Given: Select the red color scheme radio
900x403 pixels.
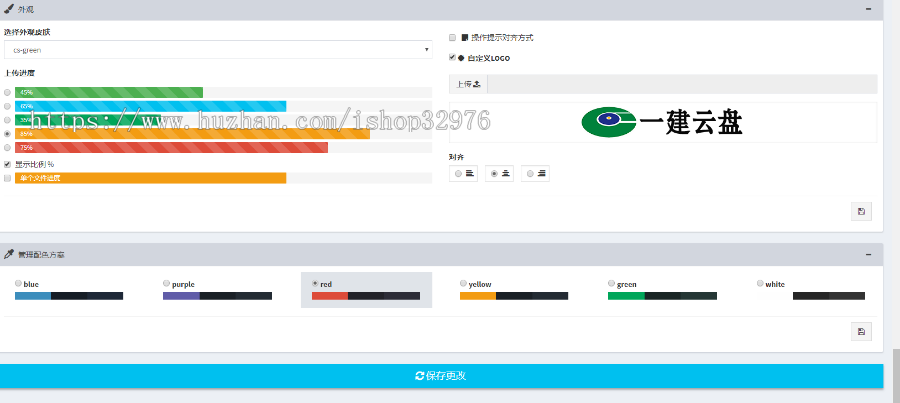Looking at the screenshot, I should point(315,283).
